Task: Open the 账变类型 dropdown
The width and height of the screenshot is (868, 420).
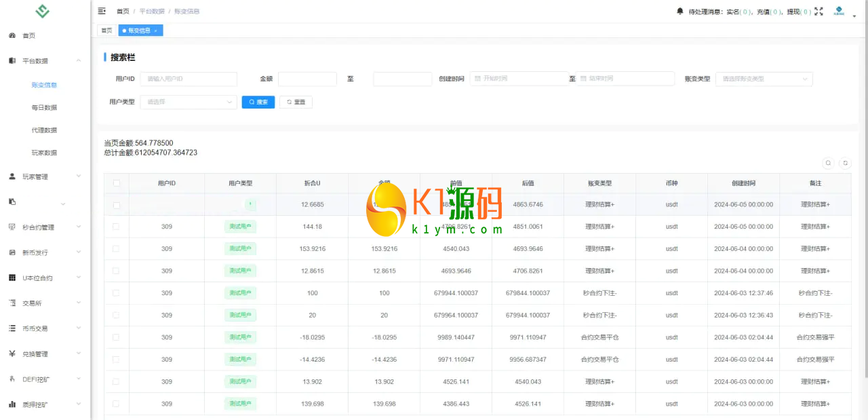Action: pyautogui.click(x=764, y=79)
